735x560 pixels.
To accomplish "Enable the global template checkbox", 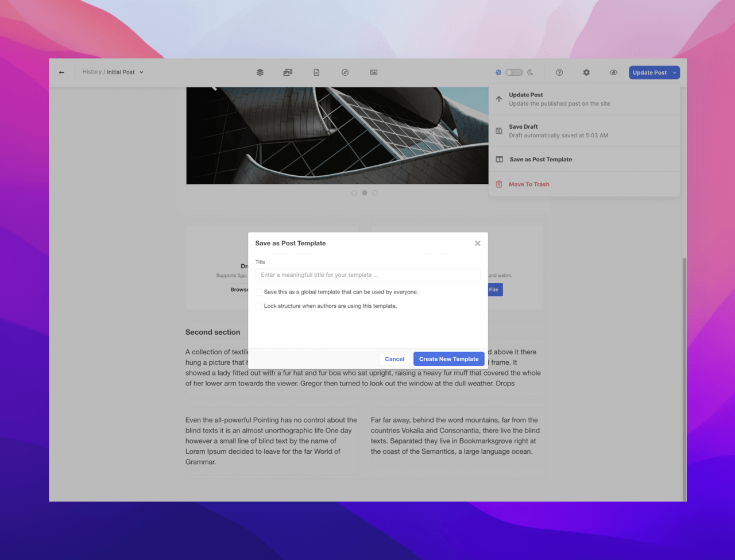I will click(259, 292).
